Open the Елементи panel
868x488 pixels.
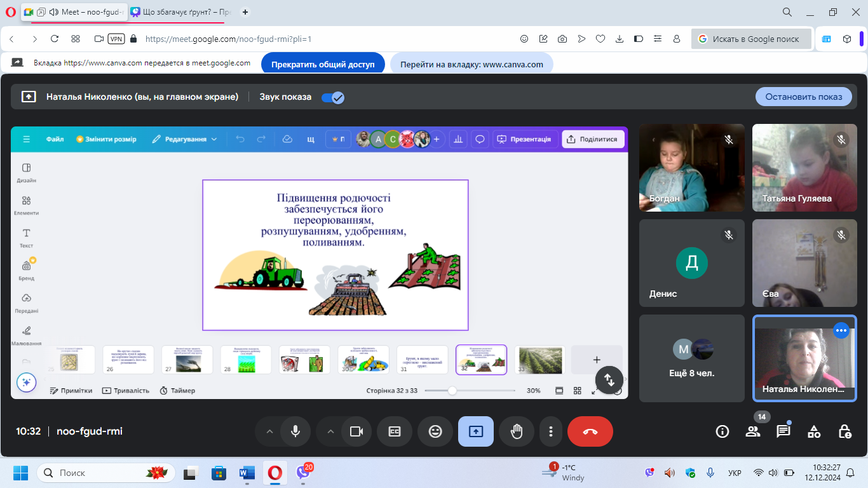coord(27,205)
